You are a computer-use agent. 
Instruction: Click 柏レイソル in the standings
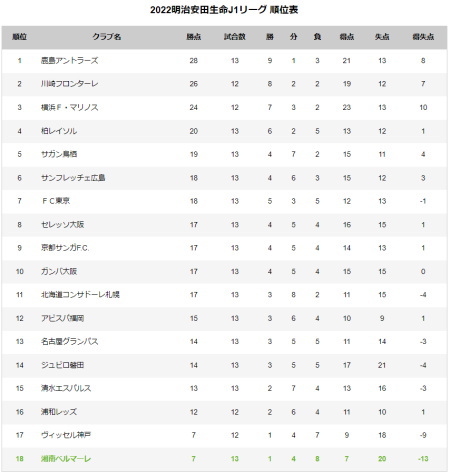pos(59,131)
